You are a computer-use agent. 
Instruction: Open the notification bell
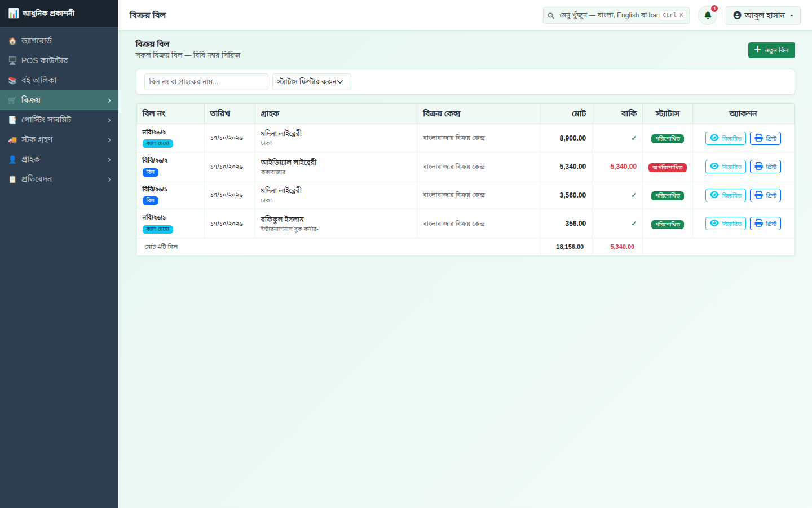(x=708, y=15)
